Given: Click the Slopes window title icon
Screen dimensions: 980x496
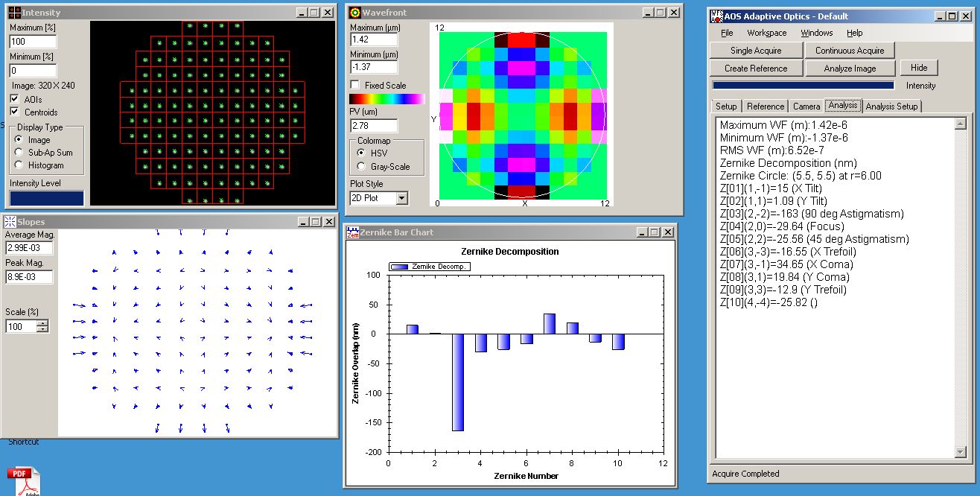Looking at the screenshot, I should point(10,222).
